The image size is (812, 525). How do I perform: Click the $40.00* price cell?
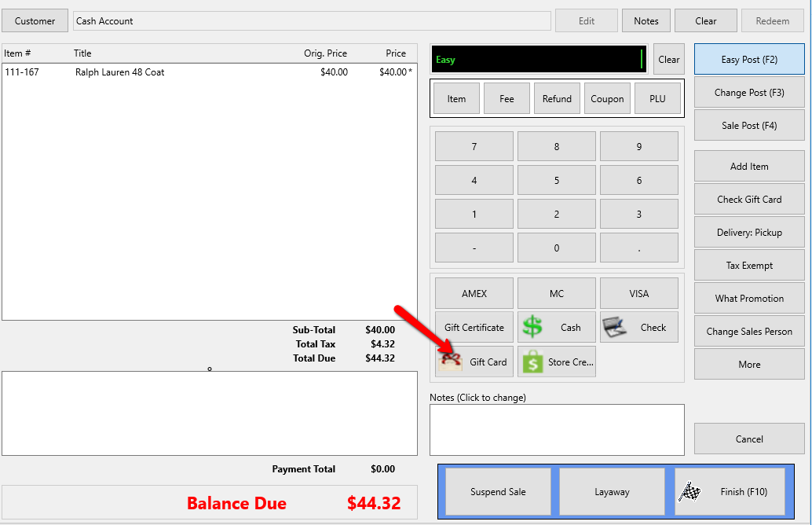tap(396, 72)
